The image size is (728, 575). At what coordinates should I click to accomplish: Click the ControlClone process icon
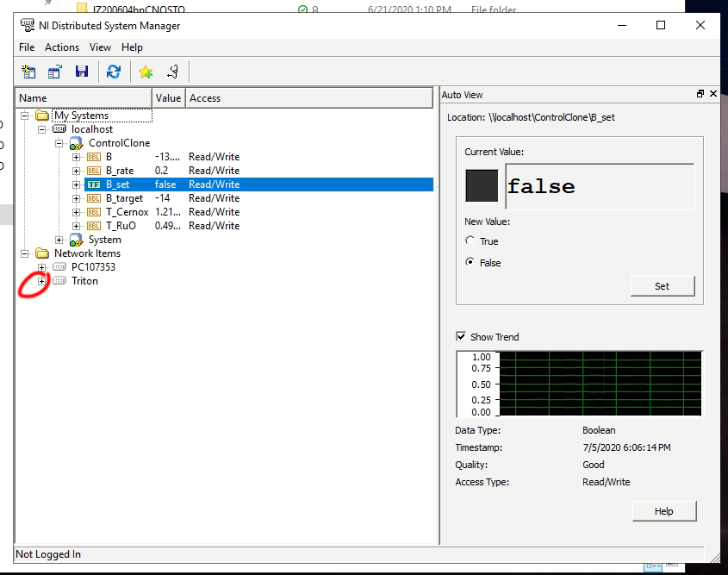click(76, 143)
